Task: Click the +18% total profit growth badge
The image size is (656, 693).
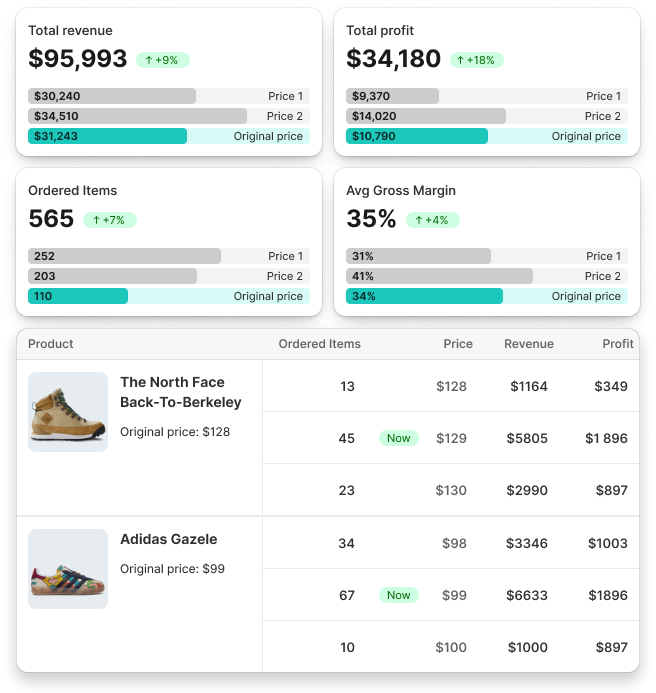Action: point(477,60)
